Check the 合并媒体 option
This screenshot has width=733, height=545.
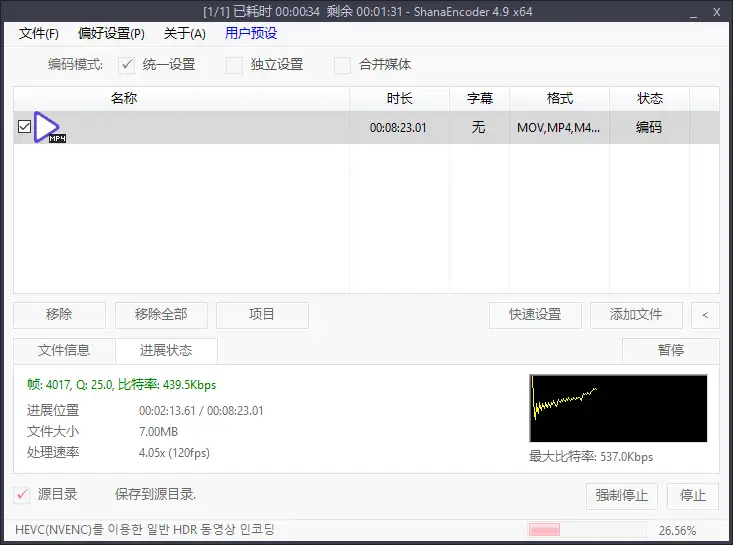click(343, 65)
